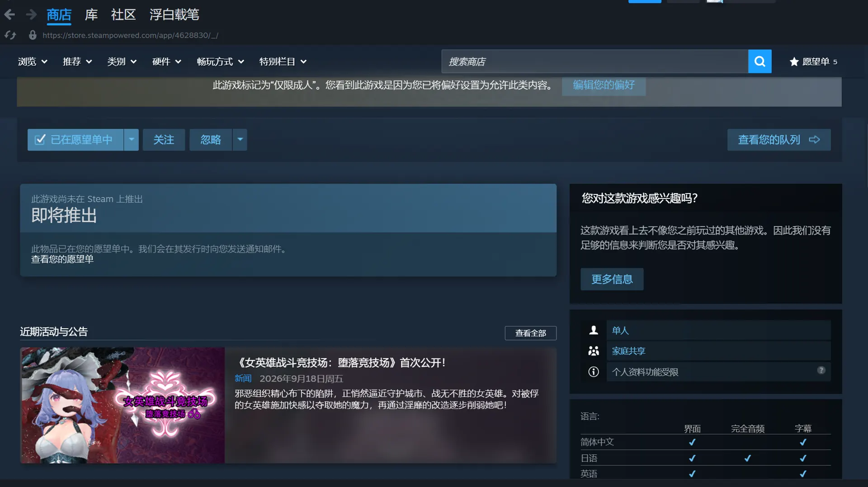Click 个人资料功能受限 row
The image size is (868, 487).
click(718, 372)
